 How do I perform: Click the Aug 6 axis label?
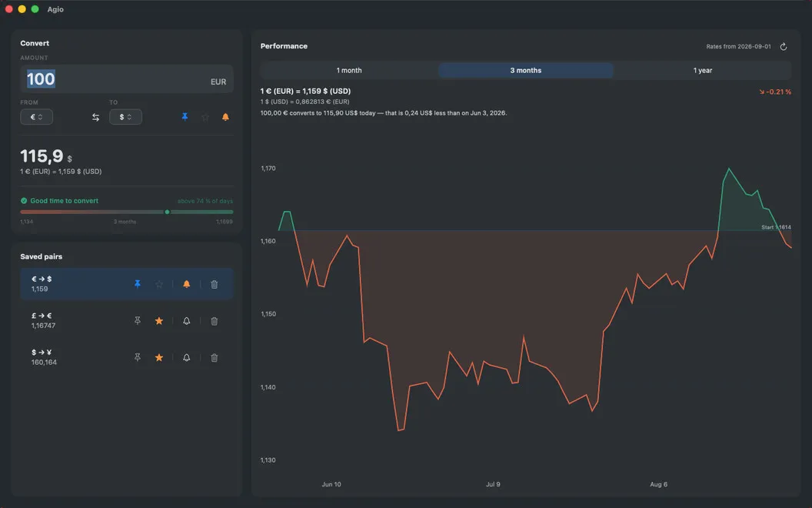tap(659, 485)
